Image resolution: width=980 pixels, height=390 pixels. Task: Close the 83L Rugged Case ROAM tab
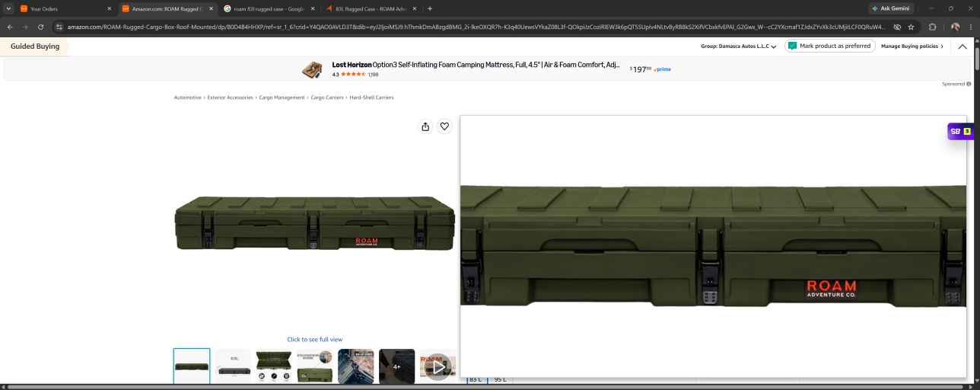coord(415,8)
